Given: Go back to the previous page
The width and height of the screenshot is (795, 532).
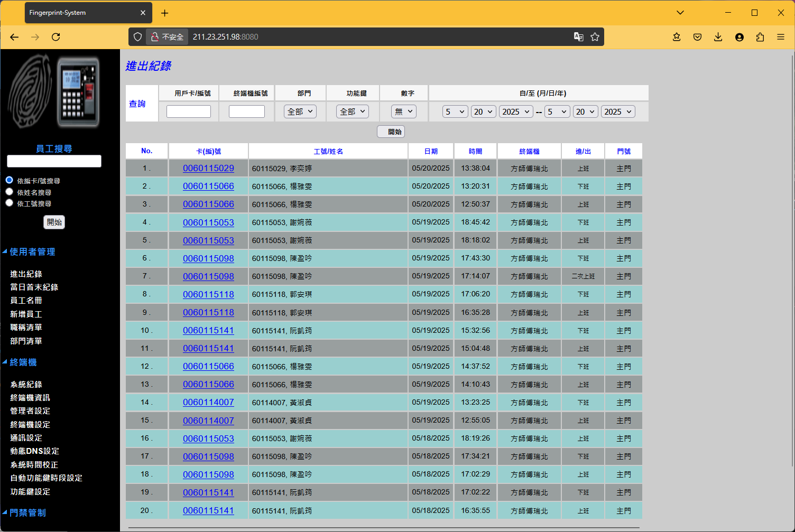Looking at the screenshot, I should tap(14, 37).
